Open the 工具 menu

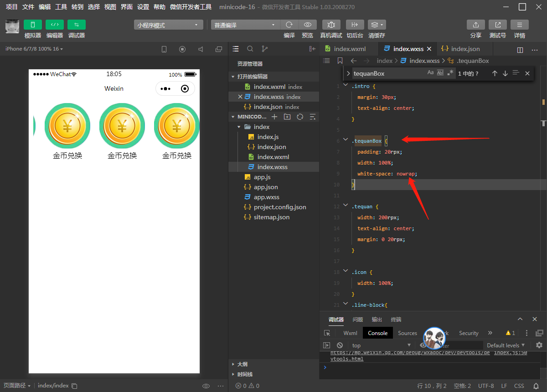(x=61, y=7)
